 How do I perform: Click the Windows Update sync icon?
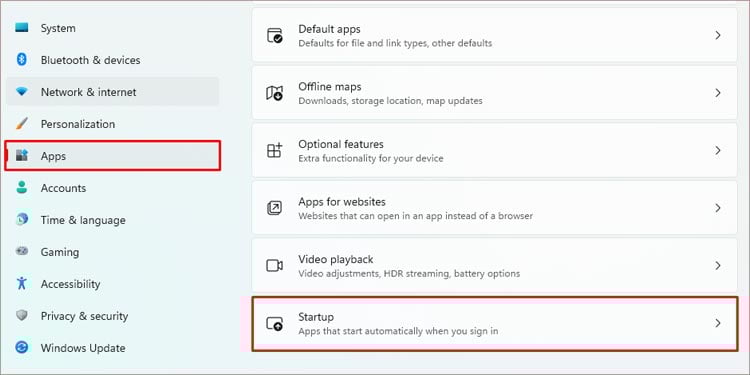coord(22,347)
